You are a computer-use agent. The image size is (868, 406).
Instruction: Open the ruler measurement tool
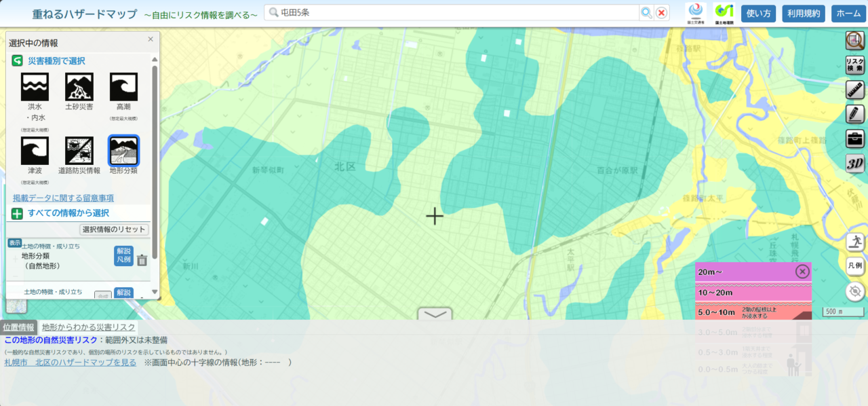(855, 90)
